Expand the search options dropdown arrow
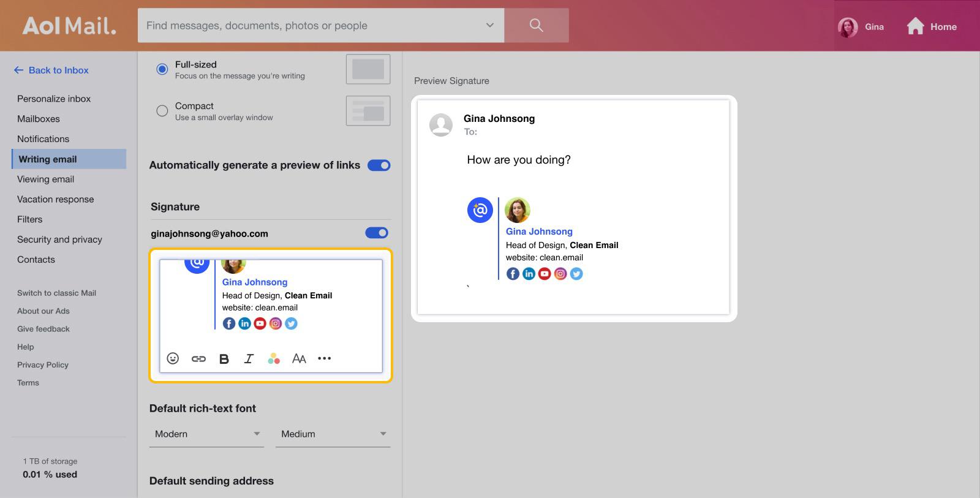 489,25
